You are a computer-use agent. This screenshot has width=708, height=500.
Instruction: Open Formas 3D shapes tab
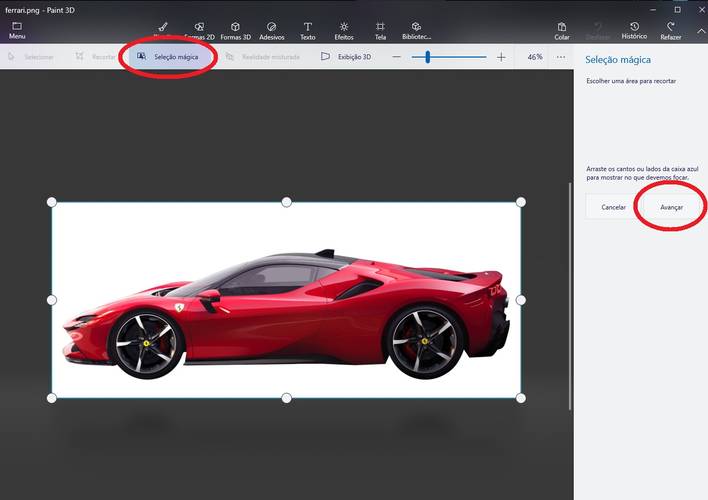click(235, 31)
